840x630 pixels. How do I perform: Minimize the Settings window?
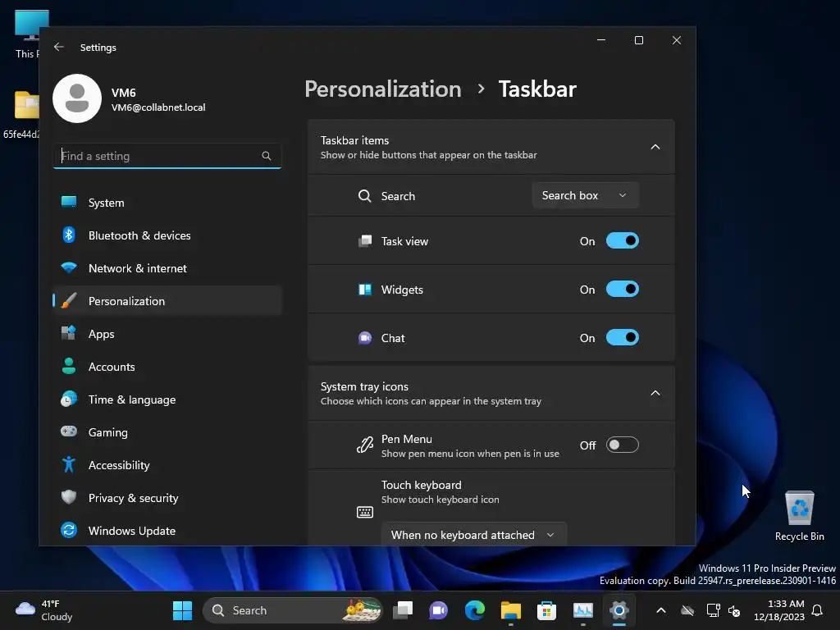tap(601, 40)
